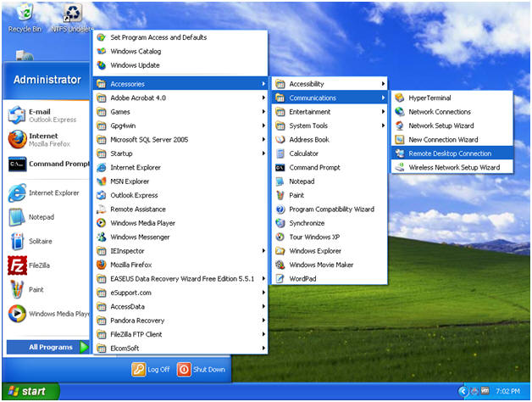532x402 pixels.
Task: Click the Log Off button
Action: pos(151,370)
